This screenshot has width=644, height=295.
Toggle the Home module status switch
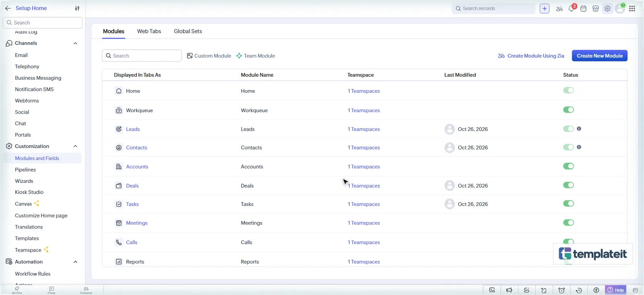click(568, 90)
